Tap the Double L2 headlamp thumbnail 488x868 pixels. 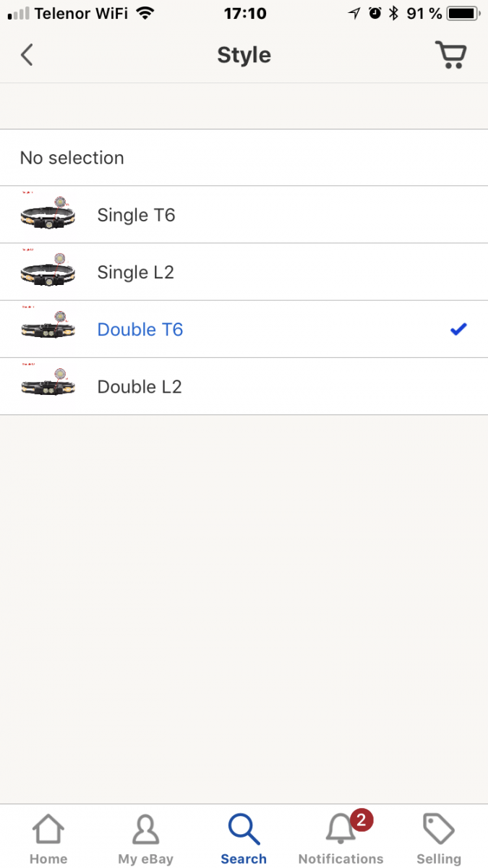click(x=48, y=386)
